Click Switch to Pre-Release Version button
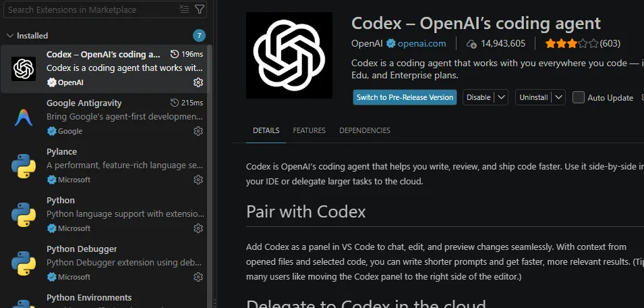This screenshot has height=308, width=644. [405, 97]
